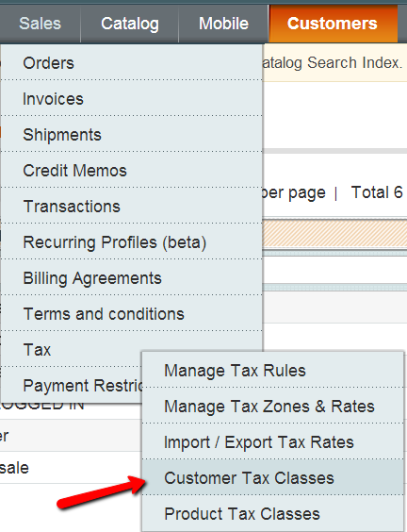This screenshot has width=407, height=532.
Task: Open the Terms and conditions entry
Action: point(132,314)
